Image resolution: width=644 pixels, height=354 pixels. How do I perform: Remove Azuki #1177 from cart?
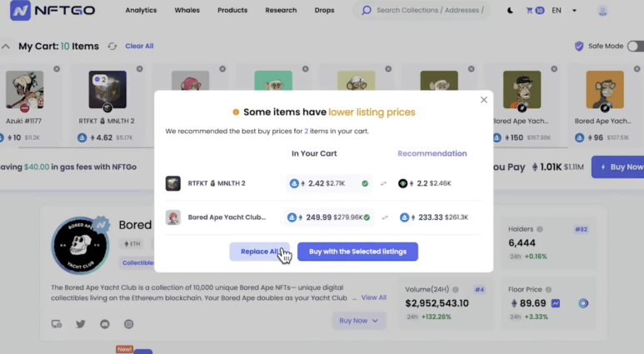(x=57, y=69)
